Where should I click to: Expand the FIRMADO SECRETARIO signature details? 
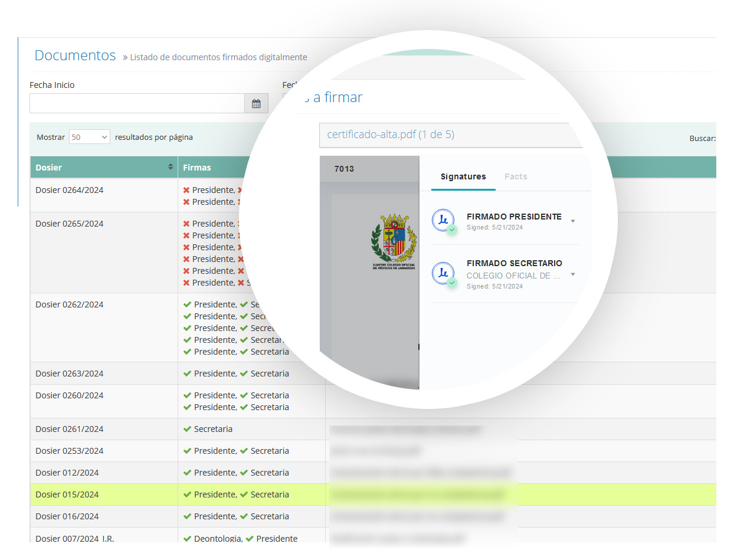(573, 274)
